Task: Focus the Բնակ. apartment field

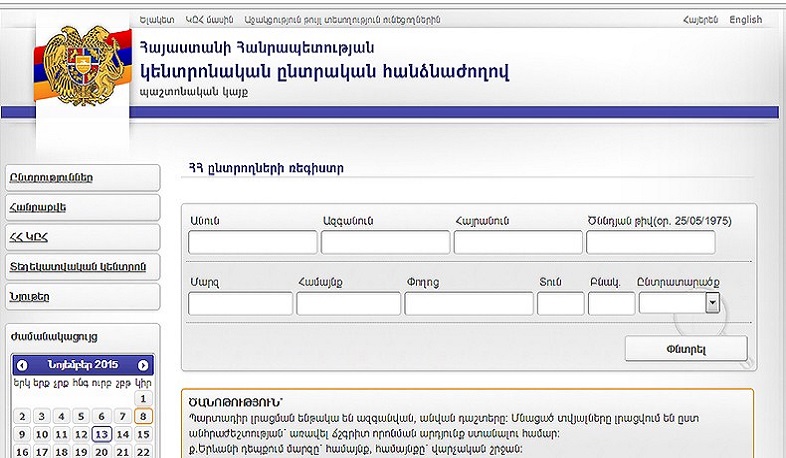Action: [x=611, y=304]
